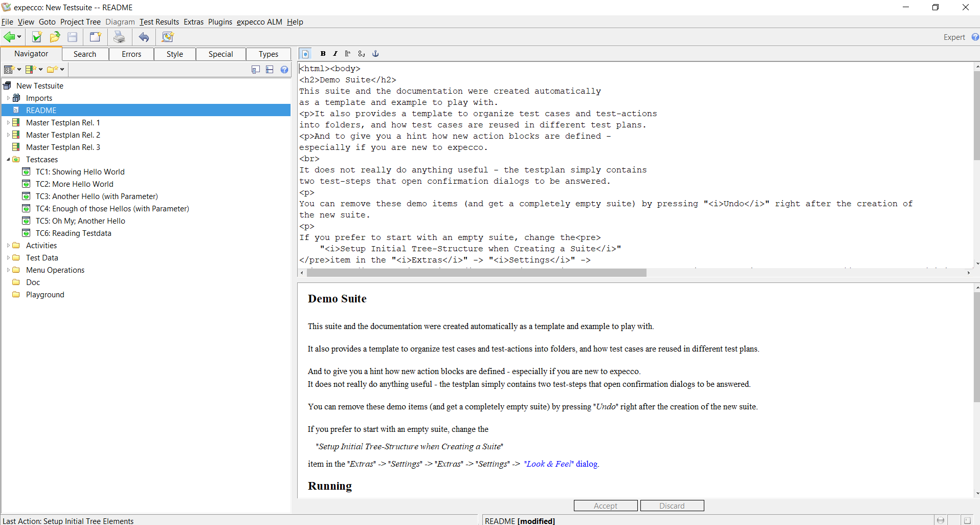
Task: Insert anchor using the anchor icon
Action: point(375,54)
